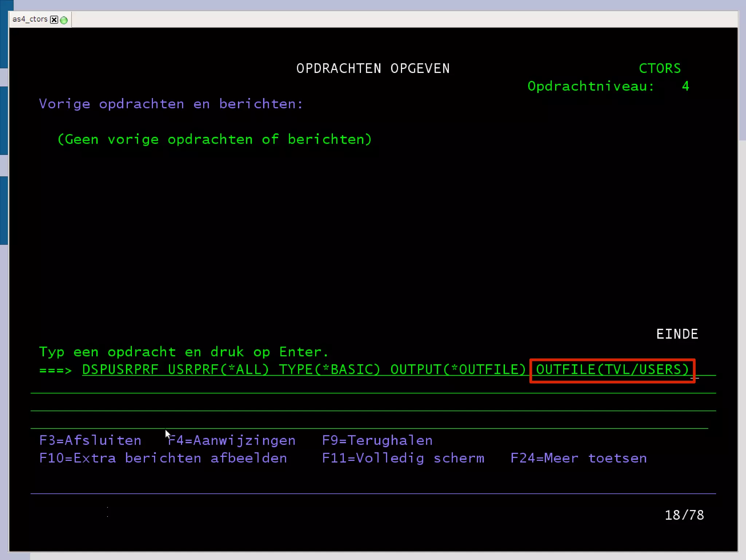The image size is (746, 560).
Task: Click the highlighted OUTFILE(TVL/USERS) parameter
Action: point(612,370)
